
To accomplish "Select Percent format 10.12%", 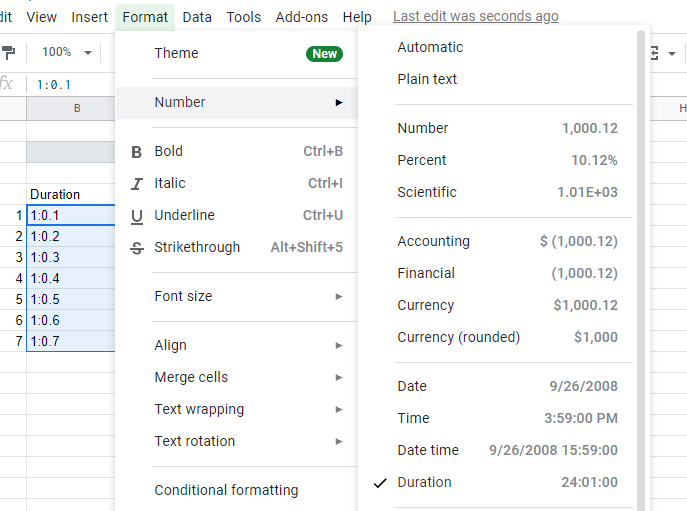I will pyautogui.click(x=498, y=160).
